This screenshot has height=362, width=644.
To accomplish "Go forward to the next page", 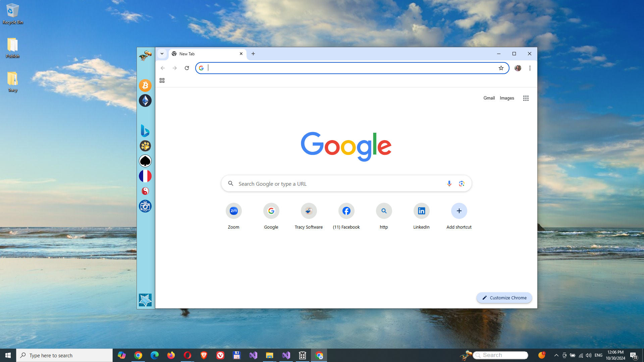I will click(x=175, y=68).
